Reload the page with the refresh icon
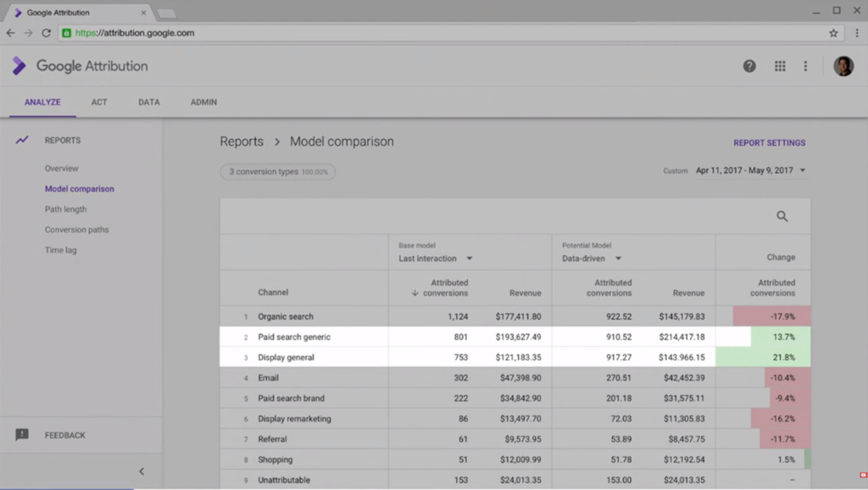Screen dimensions: 868x490 pyautogui.click(x=47, y=33)
